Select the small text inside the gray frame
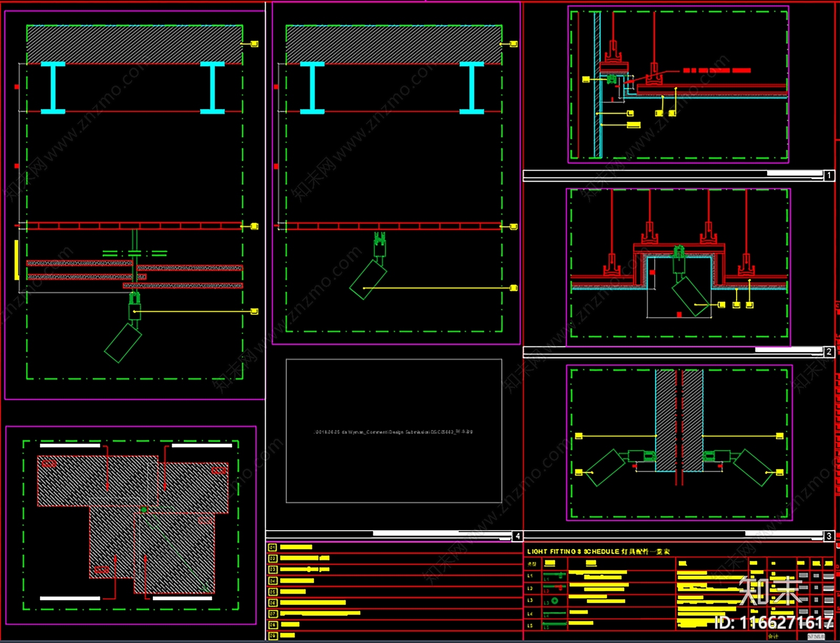The height and width of the screenshot is (643, 840). pos(393,431)
